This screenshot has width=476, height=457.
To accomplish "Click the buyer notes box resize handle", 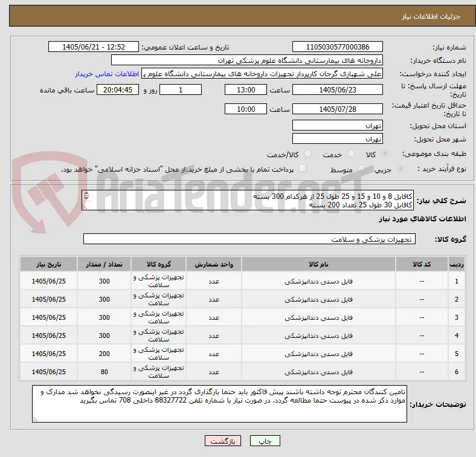I will [35, 420].
